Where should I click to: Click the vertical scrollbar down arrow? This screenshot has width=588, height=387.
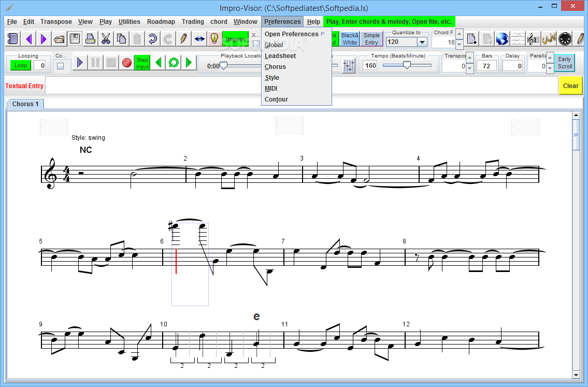click(576, 375)
